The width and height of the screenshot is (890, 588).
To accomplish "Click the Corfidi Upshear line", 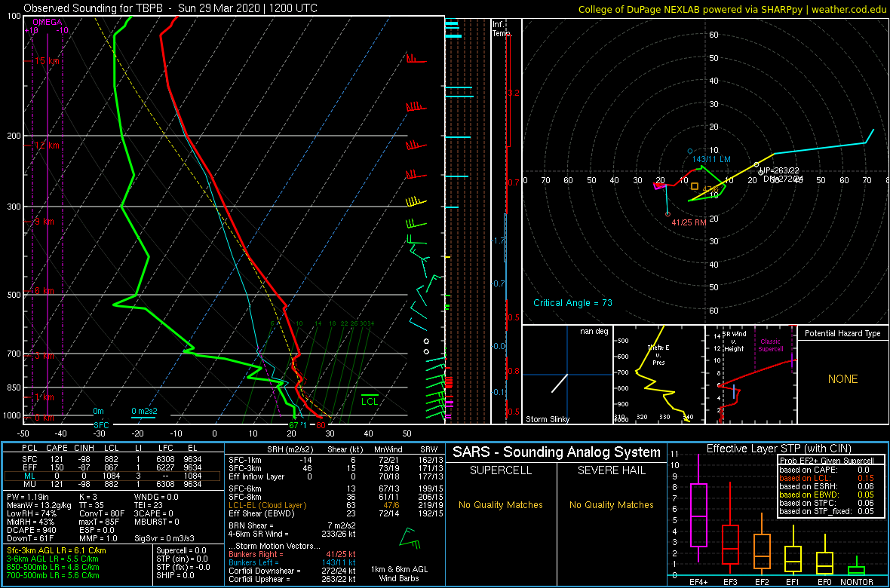I will click(x=292, y=579).
